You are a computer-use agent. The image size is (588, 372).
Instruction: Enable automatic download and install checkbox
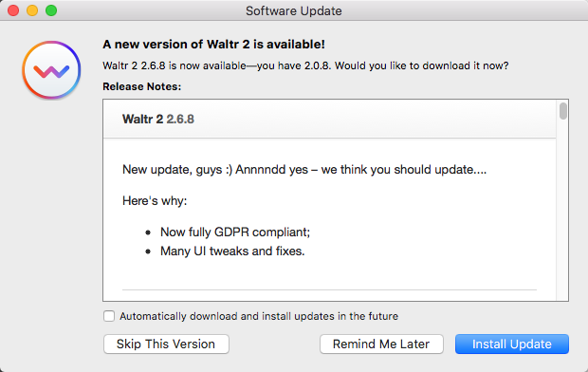tap(109, 316)
